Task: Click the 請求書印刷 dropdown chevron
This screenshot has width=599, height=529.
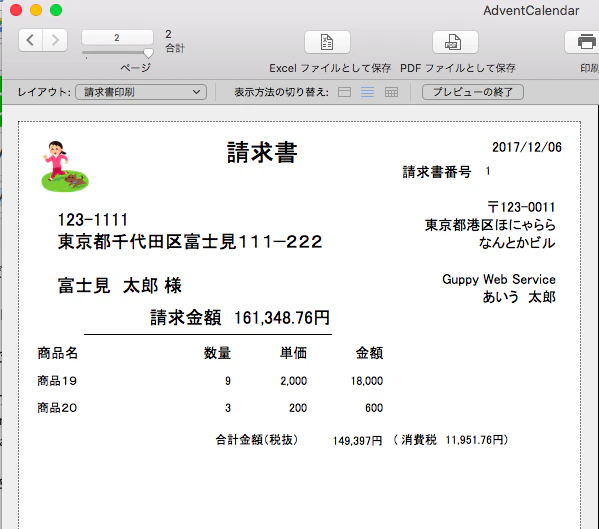Action: pyautogui.click(x=196, y=92)
